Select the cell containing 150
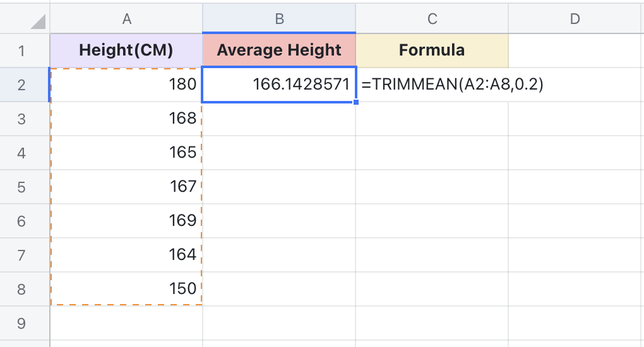The image size is (644, 347). [x=126, y=289]
